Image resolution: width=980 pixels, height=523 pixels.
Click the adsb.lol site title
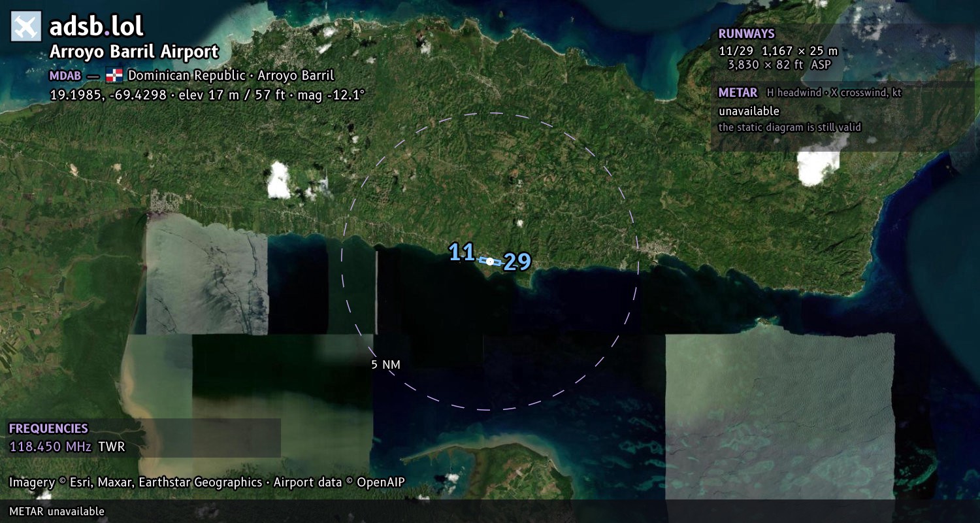(x=97, y=26)
